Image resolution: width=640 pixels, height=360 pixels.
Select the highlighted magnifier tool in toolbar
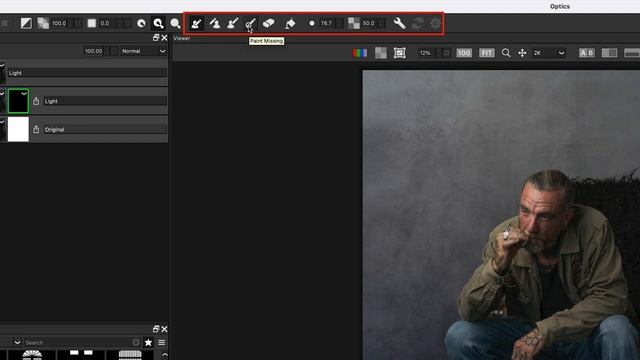pyautogui.click(x=158, y=23)
